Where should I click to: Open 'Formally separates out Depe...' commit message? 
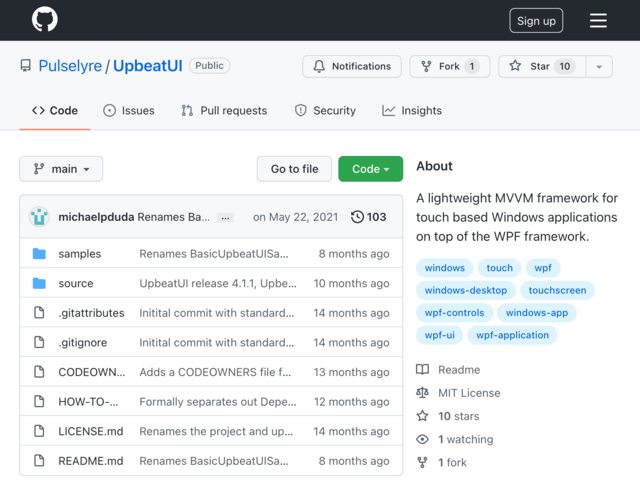(x=218, y=402)
